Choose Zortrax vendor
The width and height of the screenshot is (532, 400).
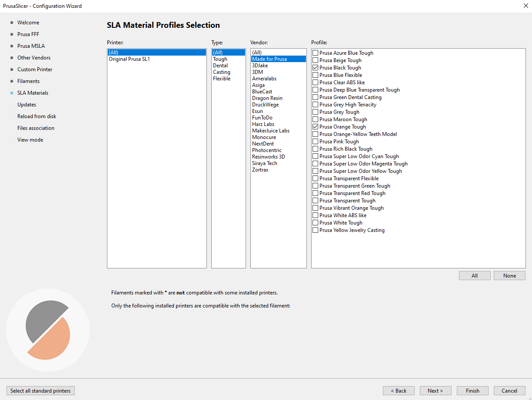coord(279,170)
